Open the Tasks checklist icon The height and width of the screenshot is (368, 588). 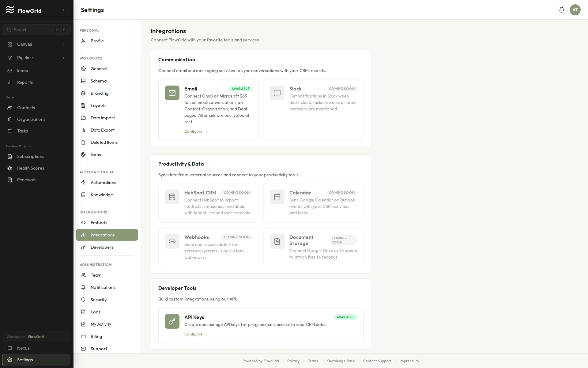point(10,131)
